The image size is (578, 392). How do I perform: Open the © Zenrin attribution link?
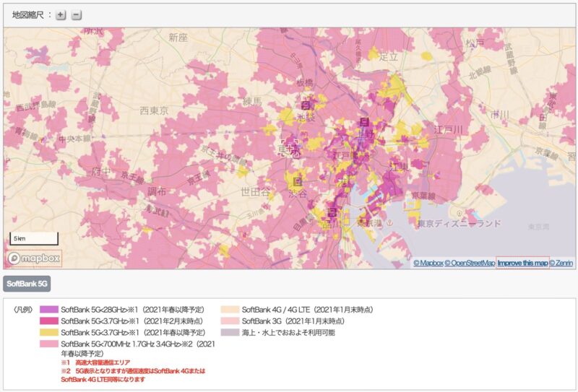tap(561, 263)
